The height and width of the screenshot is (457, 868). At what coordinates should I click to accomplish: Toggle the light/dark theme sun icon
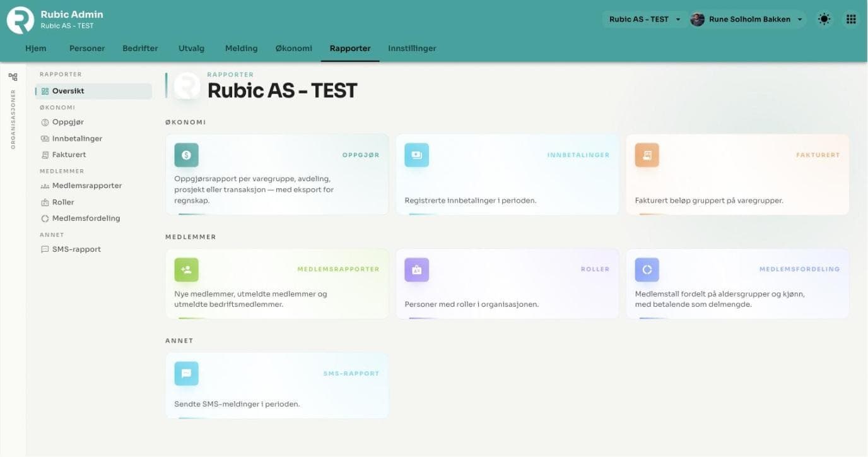(824, 19)
